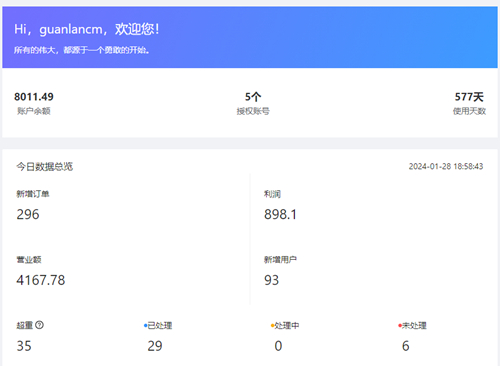Click the 账户余额 label

point(34,111)
